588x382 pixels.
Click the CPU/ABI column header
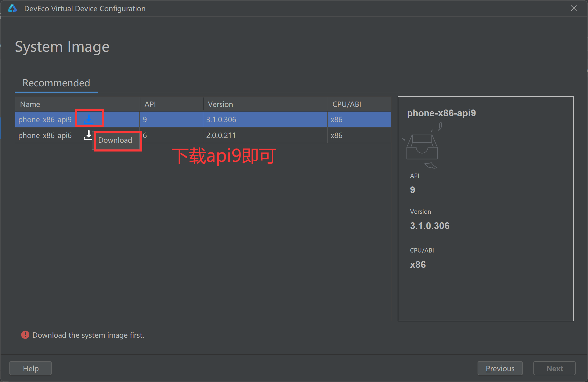click(x=347, y=104)
